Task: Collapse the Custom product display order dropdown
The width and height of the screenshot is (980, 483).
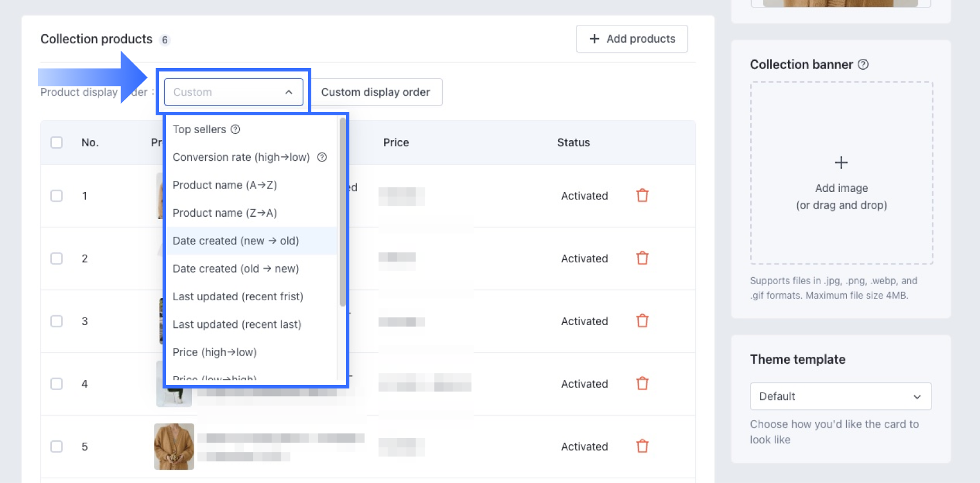Action: [233, 92]
